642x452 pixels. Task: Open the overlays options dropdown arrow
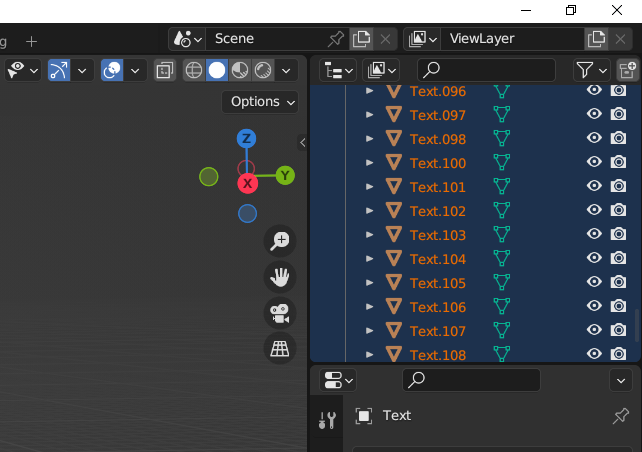click(x=135, y=70)
